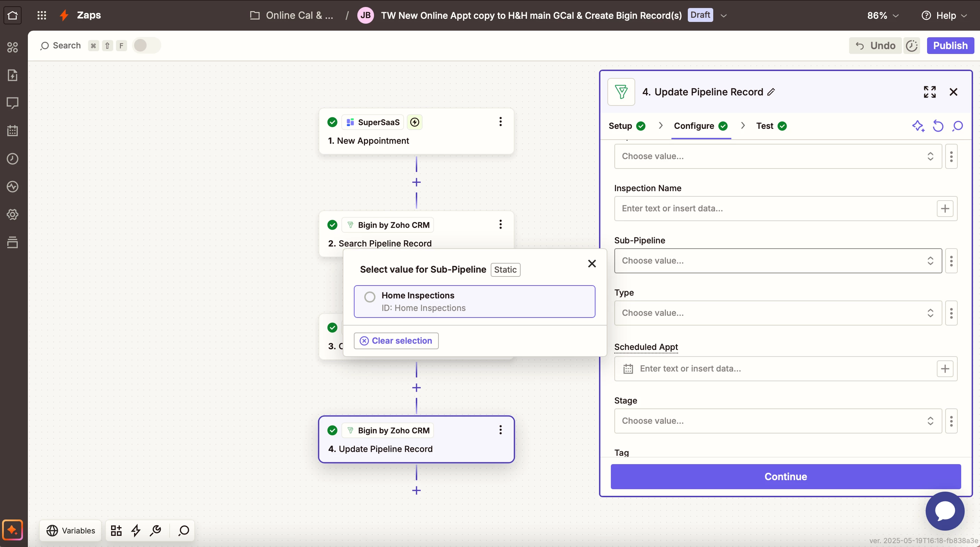Insert data into Inspection Name via plus

(x=944, y=209)
